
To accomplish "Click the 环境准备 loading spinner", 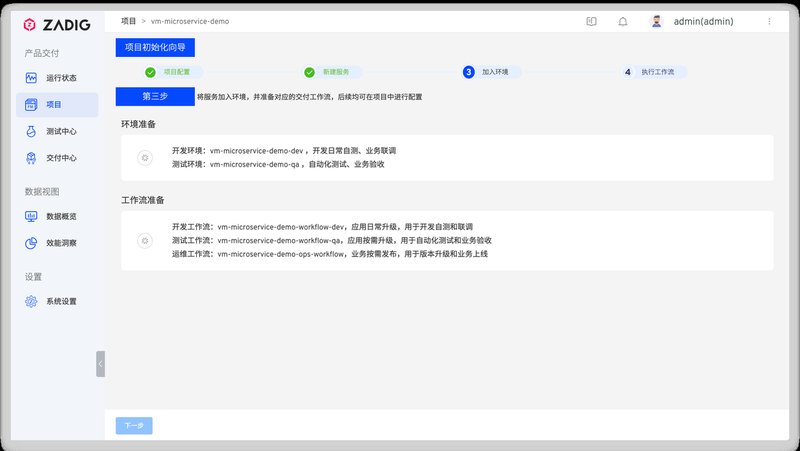I will (145, 157).
